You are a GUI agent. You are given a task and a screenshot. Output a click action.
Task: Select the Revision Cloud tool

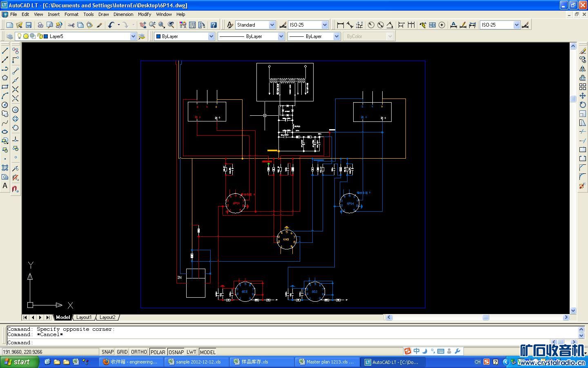coord(5,114)
